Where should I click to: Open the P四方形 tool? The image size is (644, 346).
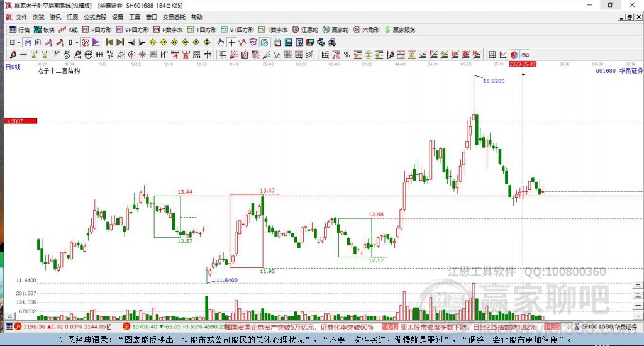(97, 30)
